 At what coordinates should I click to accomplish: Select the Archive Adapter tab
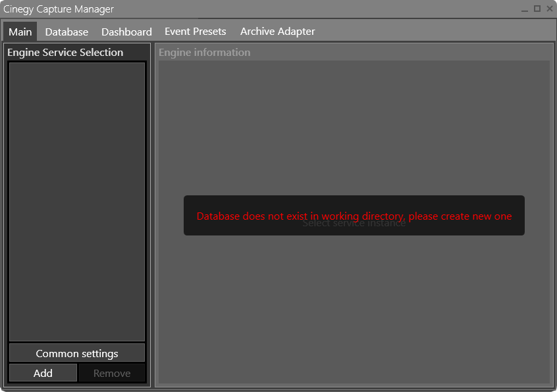(277, 32)
